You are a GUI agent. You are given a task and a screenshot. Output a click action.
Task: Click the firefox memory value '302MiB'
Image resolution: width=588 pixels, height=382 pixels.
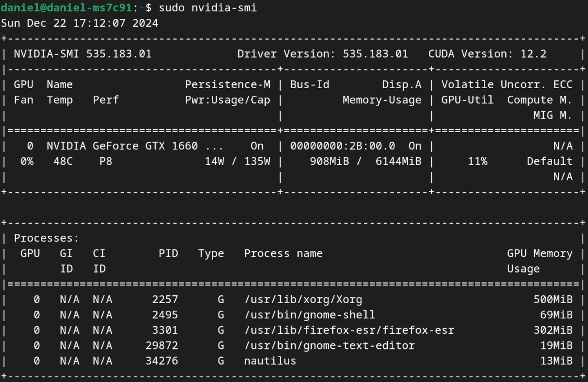553,330
